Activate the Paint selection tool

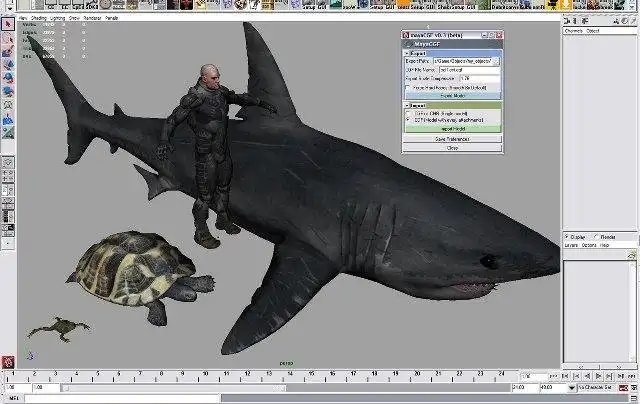[x=8, y=51]
